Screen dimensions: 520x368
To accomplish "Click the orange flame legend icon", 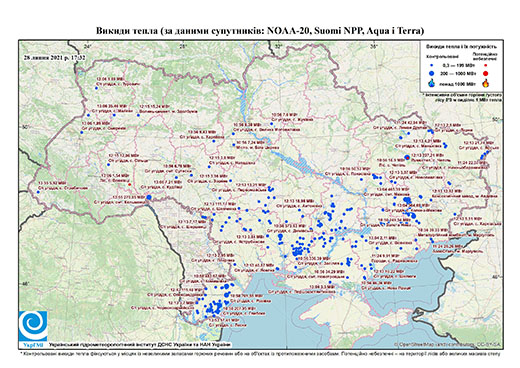I will click(485, 83).
